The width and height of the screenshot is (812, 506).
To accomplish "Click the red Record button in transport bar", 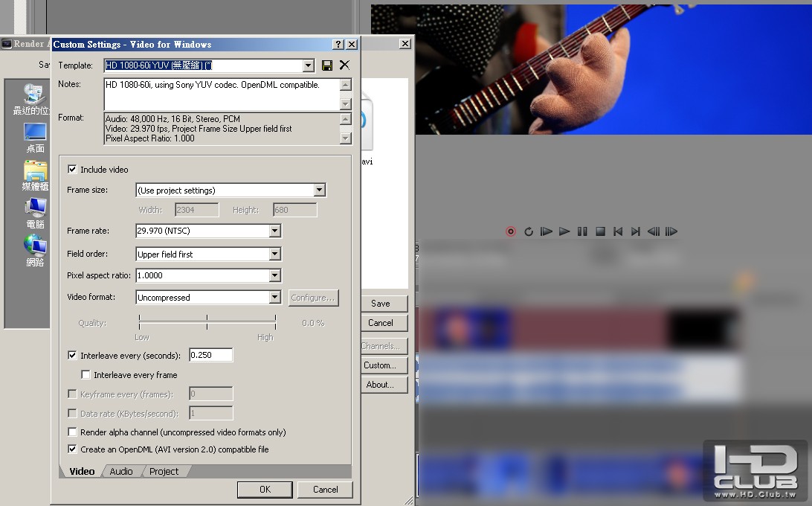I will pos(511,231).
